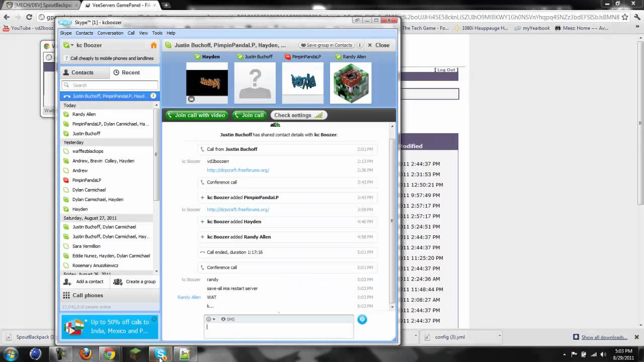The height and width of the screenshot is (362, 644).
Task: Click the Join call button
Action: click(249, 115)
